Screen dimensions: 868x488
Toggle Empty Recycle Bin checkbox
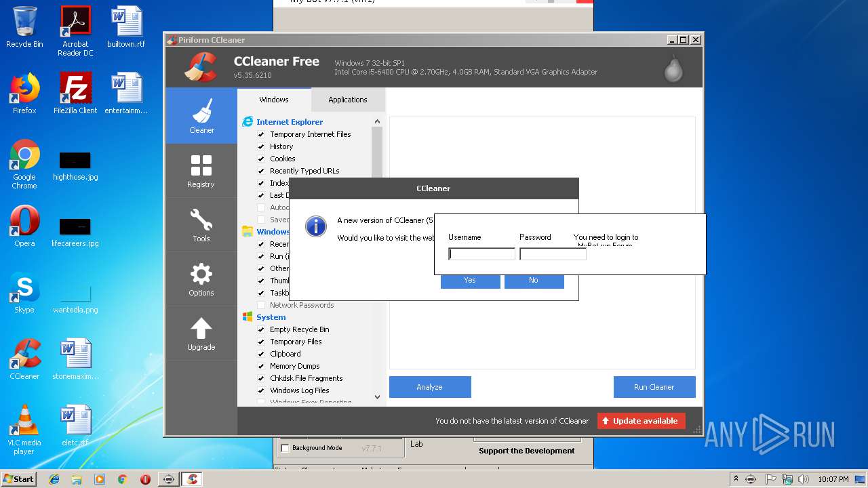(x=261, y=329)
